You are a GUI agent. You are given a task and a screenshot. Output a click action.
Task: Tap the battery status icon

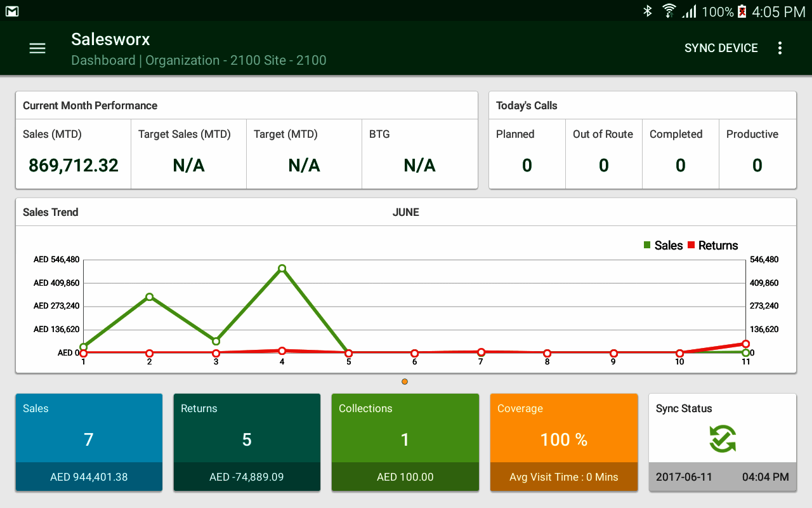(x=742, y=11)
